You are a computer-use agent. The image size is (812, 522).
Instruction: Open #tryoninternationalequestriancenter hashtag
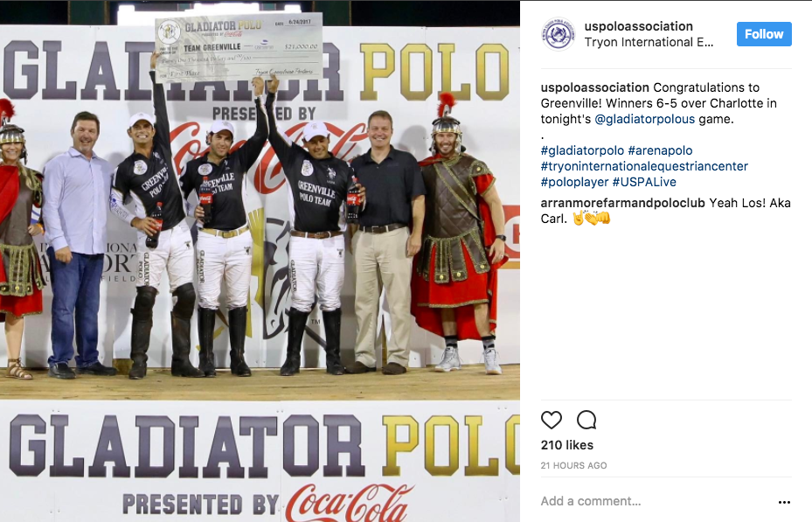click(644, 166)
